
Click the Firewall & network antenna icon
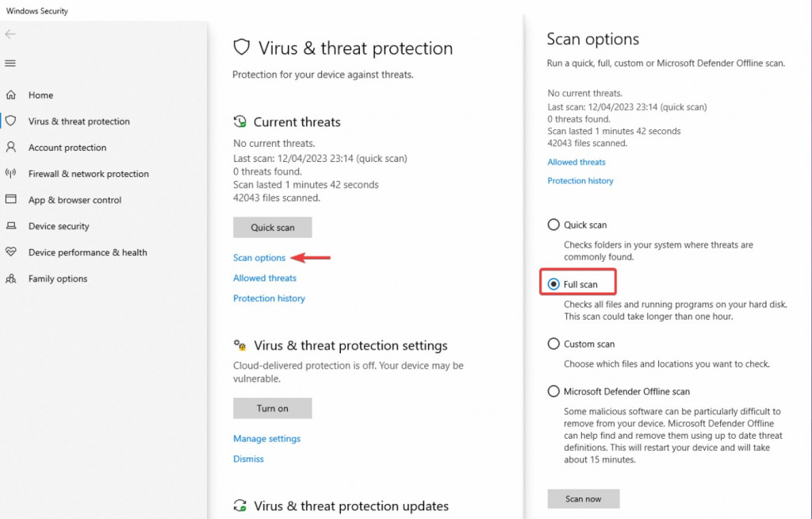[x=11, y=174]
